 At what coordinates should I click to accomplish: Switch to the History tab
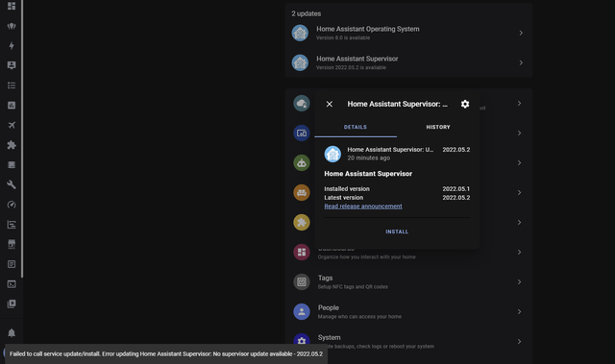pyautogui.click(x=438, y=128)
